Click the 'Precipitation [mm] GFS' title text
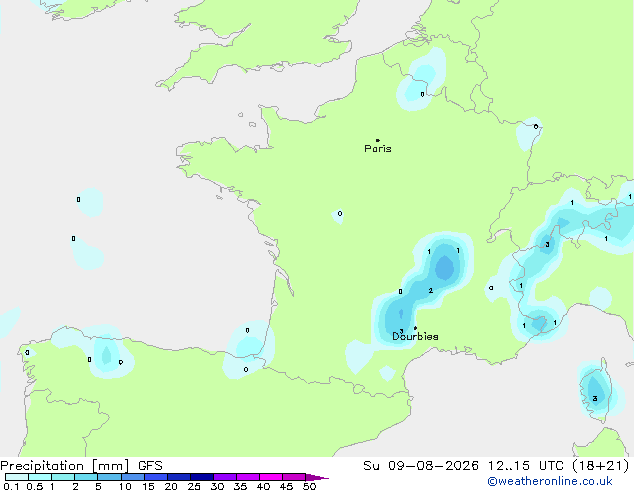Viewport: 634px width, 490px height. click(81, 466)
